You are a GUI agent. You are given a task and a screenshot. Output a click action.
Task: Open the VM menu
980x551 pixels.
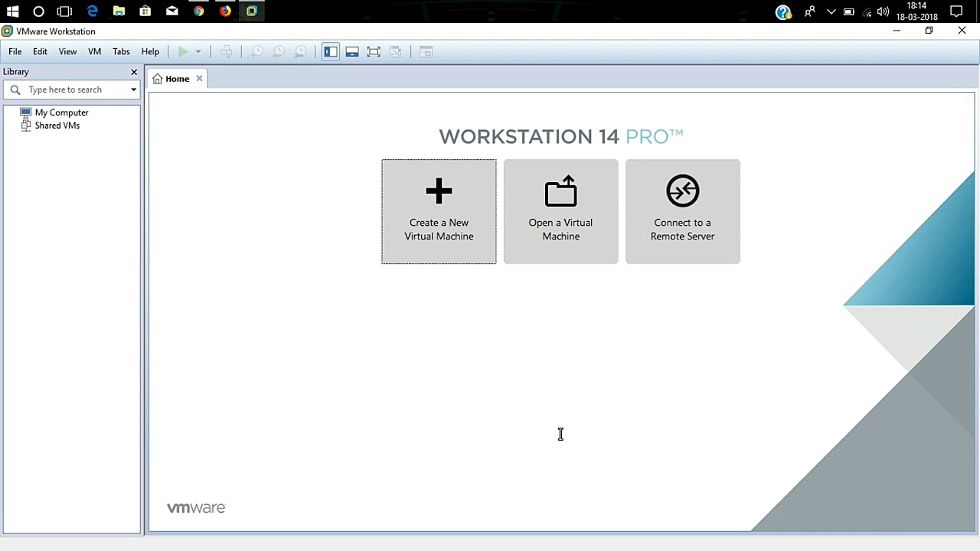95,52
